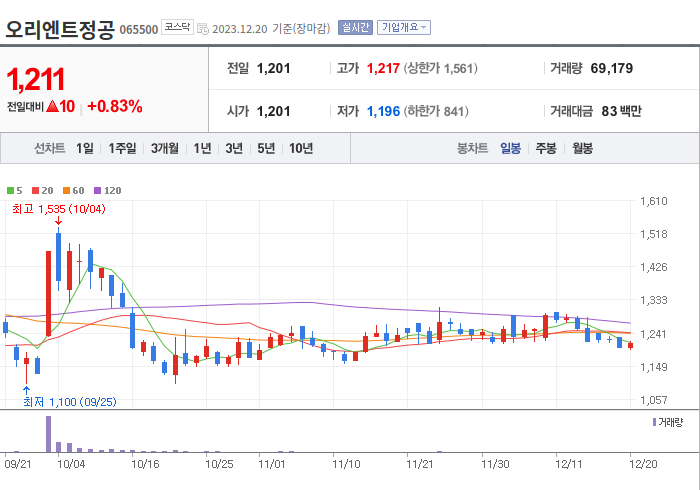Viewport: 700px width, 490px height.
Task: Click the 시가 value 1,201
Action: [x=273, y=111]
